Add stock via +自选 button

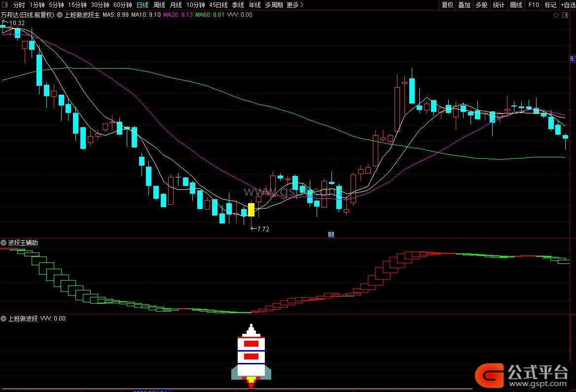568,5
